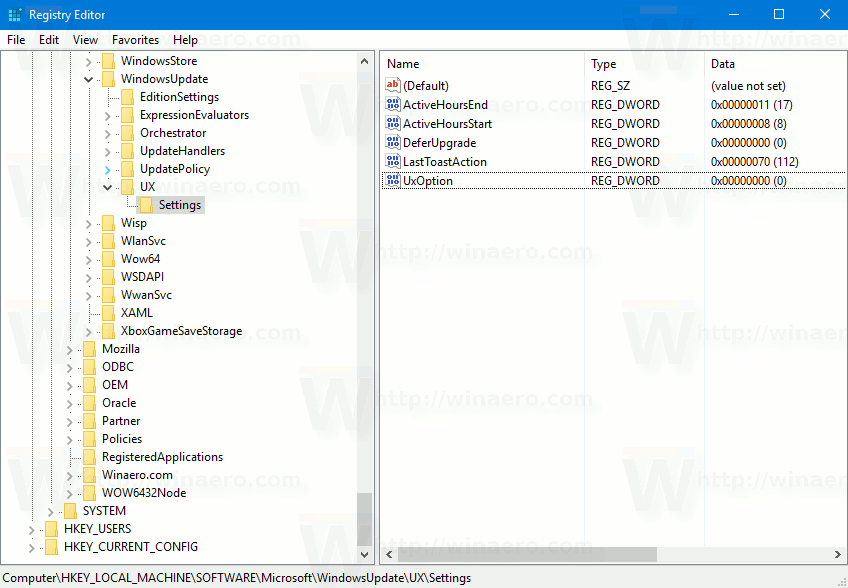
Task: Collapse the WindowsUpdate key
Action: pos(88,78)
